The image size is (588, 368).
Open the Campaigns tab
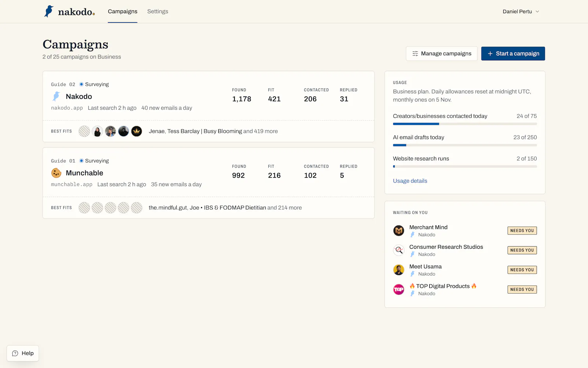coord(122,11)
